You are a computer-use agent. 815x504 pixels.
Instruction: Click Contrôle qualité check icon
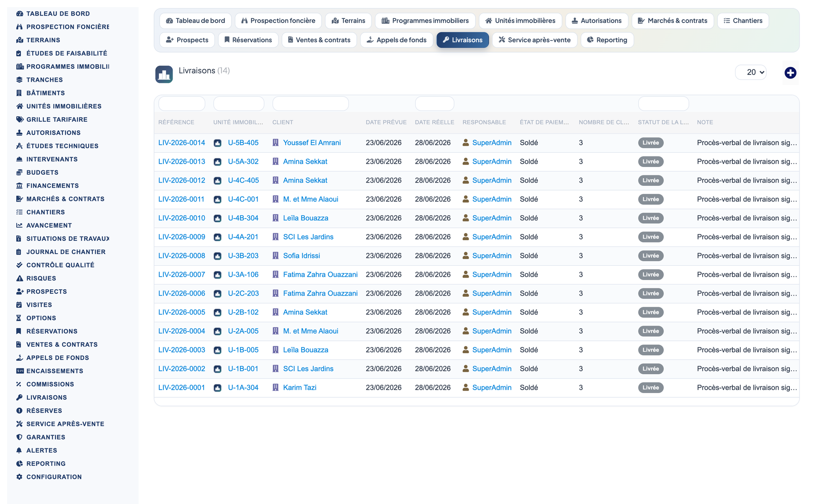pos(19,265)
